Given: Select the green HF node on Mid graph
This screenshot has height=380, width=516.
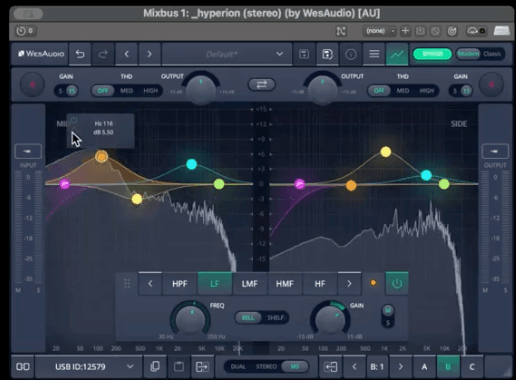Looking at the screenshot, I should point(219,184).
